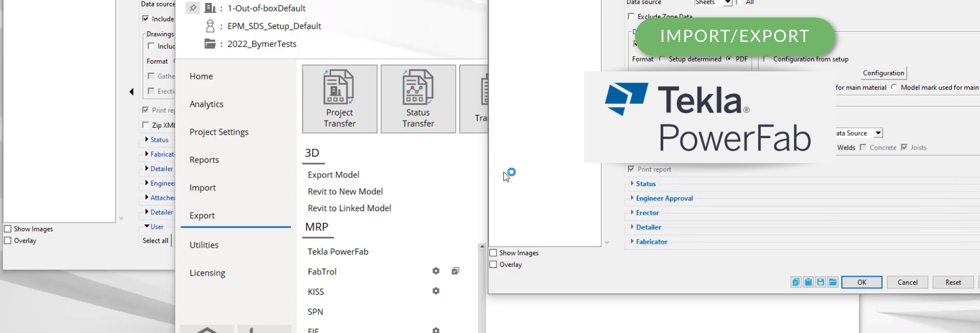Open the Analytics menu item
The width and height of the screenshot is (980, 333).
pos(206,104)
